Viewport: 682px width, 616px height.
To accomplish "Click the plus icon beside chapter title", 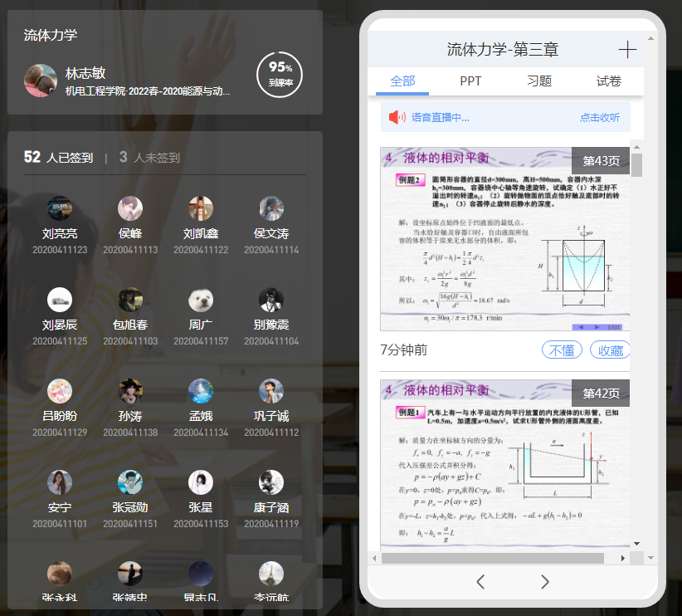I will click(627, 50).
